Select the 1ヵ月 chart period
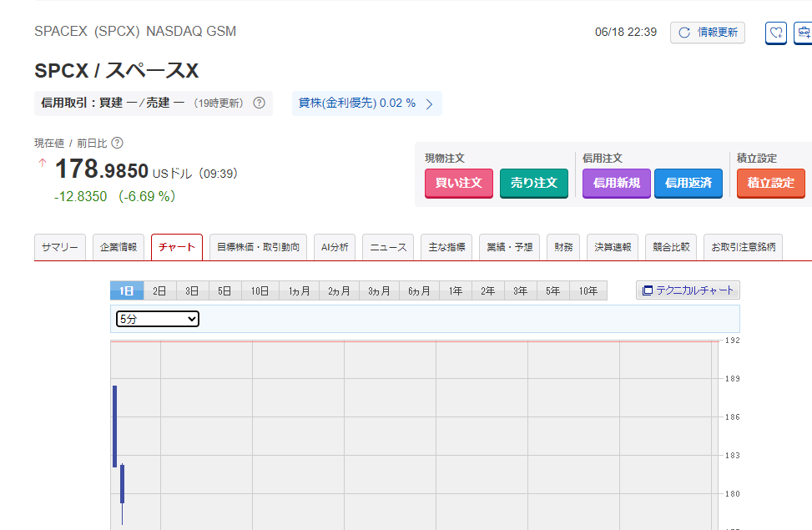 click(x=299, y=290)
